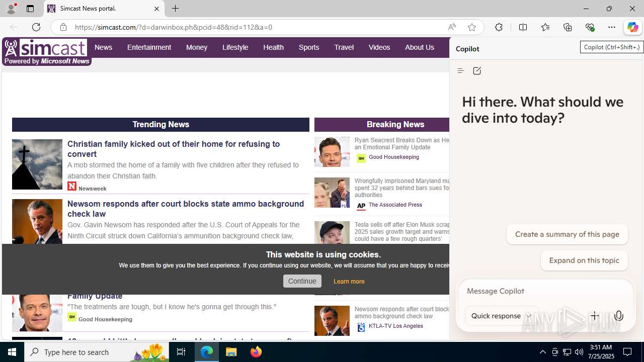The height and width of the screenshot is (362, 644).
Task: Open Christian family kicked out headline
Action: point(174,149)
